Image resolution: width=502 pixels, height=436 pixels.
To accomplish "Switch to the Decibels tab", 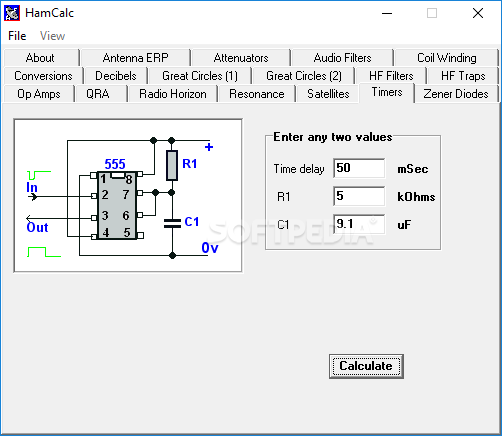I will (116, 76).
